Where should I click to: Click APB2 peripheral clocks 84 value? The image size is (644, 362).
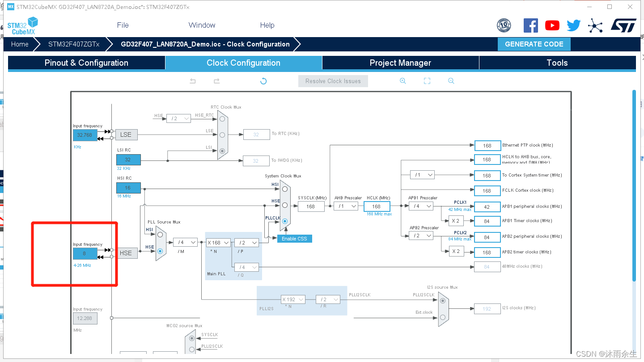click(487, 237)
